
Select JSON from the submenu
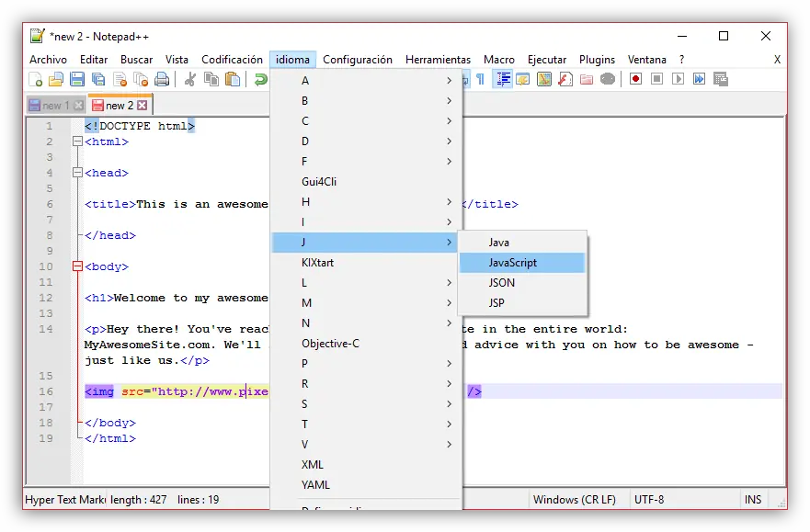pyautogui.click(x=502, y=283)
